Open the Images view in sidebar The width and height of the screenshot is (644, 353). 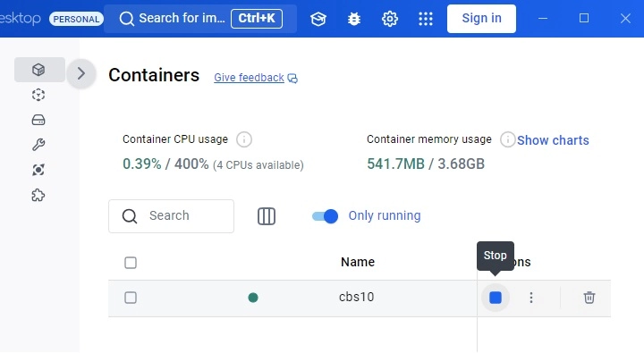pos(38,95)
